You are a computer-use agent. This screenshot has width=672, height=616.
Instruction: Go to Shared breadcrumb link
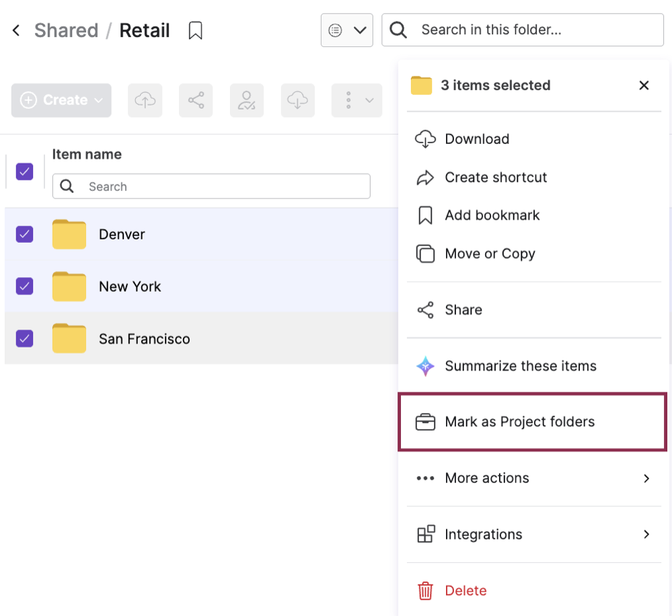pos(66,31)
